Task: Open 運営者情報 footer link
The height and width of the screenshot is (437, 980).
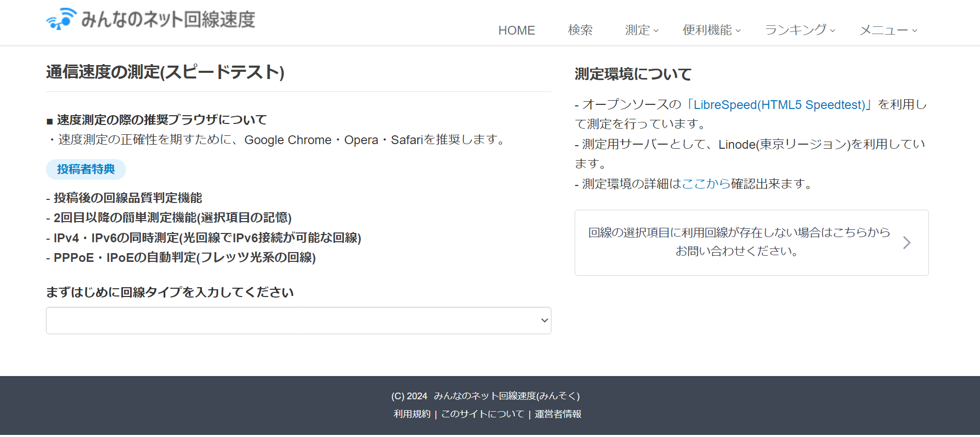Action: click(x=558, y=414)
